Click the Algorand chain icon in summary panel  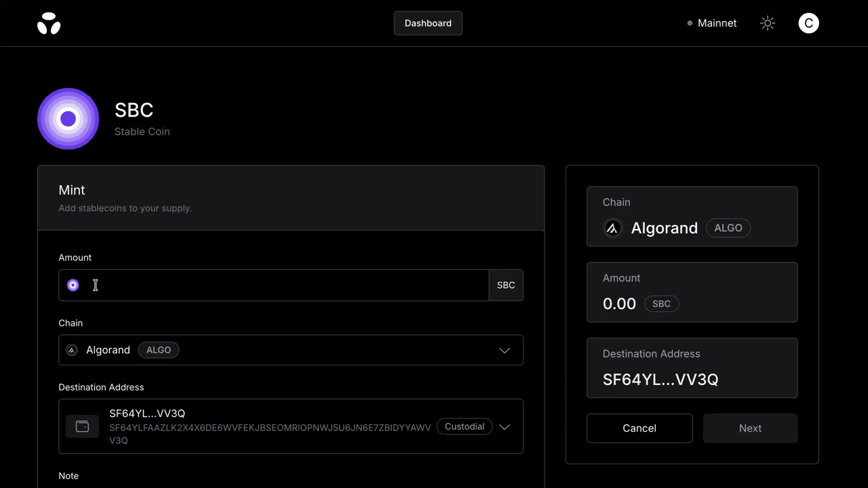point(612,228)
